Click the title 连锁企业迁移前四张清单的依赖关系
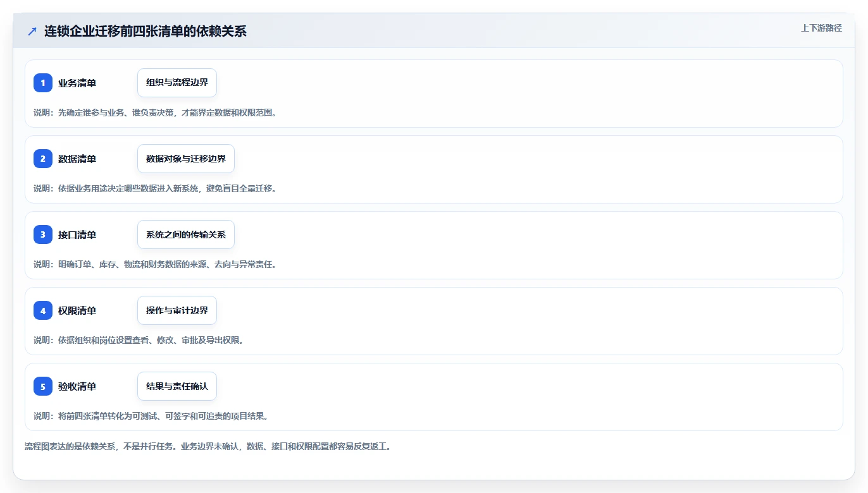Image resolution: width=868 pixels, height=493 pixels. click(x=146, y=31)
